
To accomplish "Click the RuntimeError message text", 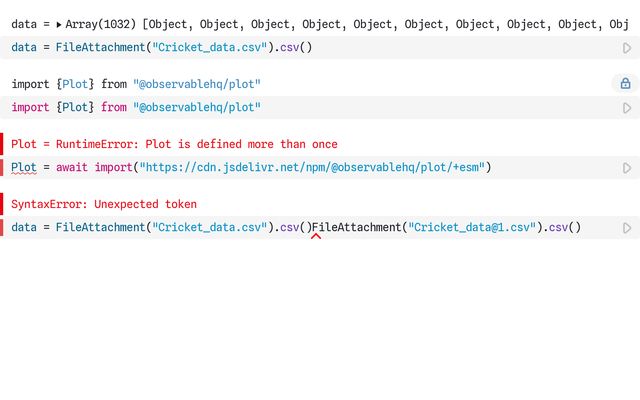I will pos(174,144).
